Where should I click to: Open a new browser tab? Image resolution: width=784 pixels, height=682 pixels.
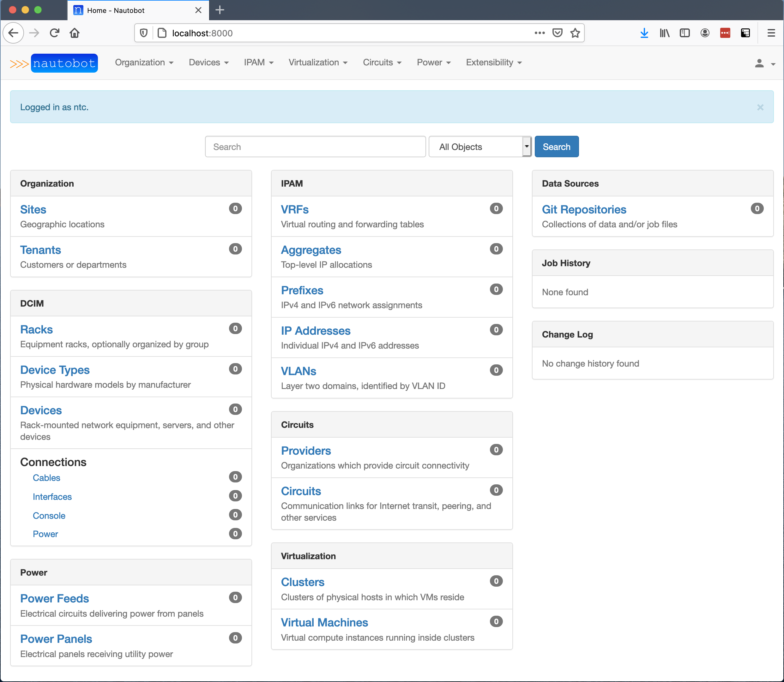tap(220, 10)
